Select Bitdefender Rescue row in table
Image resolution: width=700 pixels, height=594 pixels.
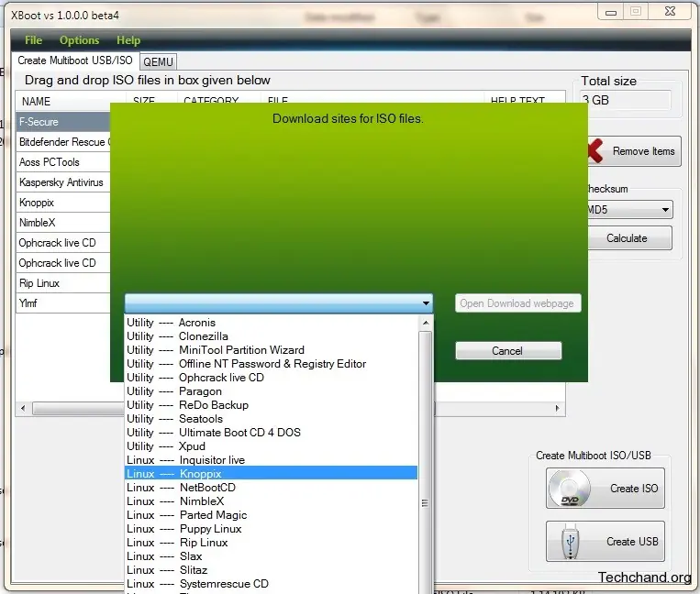pos(63,142)
